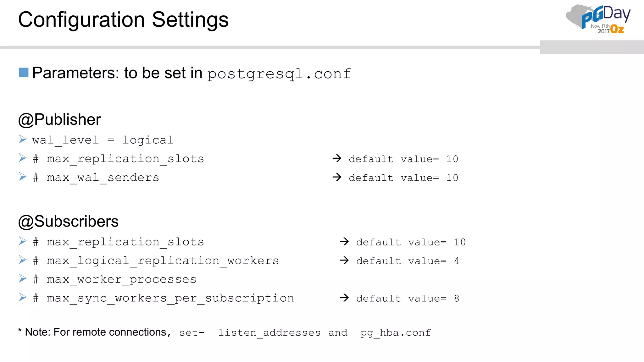Click the arrow bullet beside wal_level
The width and height of the screenshot is (644, 362).
pyautogui.click(x=23, y=139)
